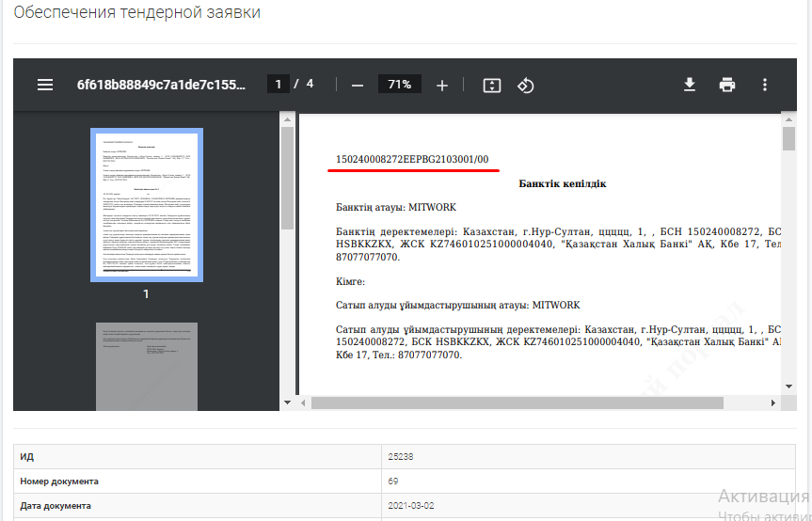Click the PDF file name title

point(161,85)
